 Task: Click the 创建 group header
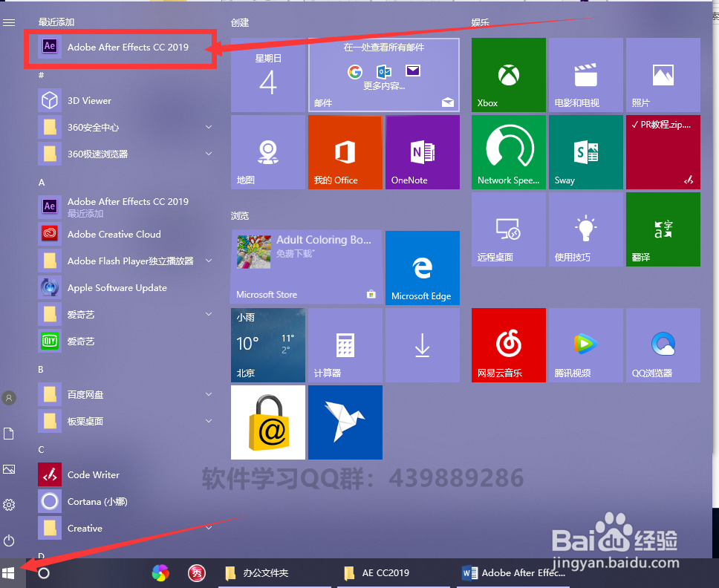click(x=240, y=22)
